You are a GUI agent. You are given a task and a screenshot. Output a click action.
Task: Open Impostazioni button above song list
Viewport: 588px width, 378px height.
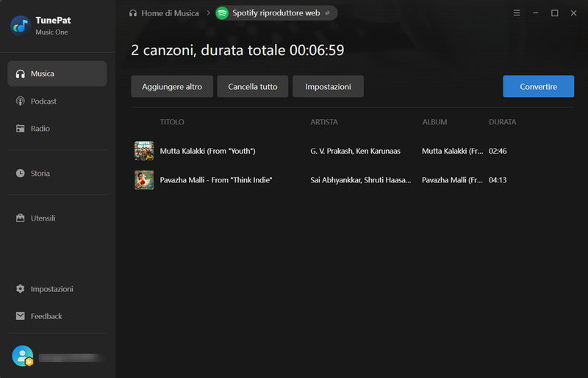pyautogui.click(x=328, y=86)
